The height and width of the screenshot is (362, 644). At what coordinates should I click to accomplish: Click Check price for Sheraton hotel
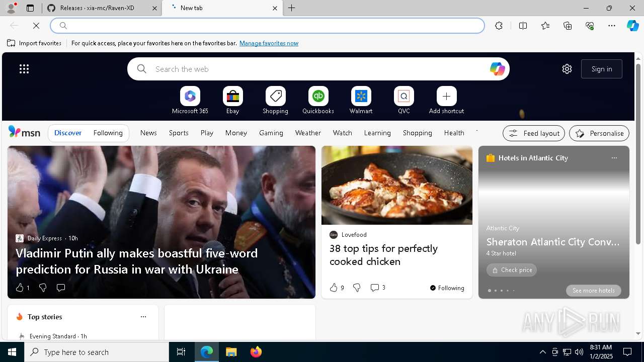coord(512,270)
